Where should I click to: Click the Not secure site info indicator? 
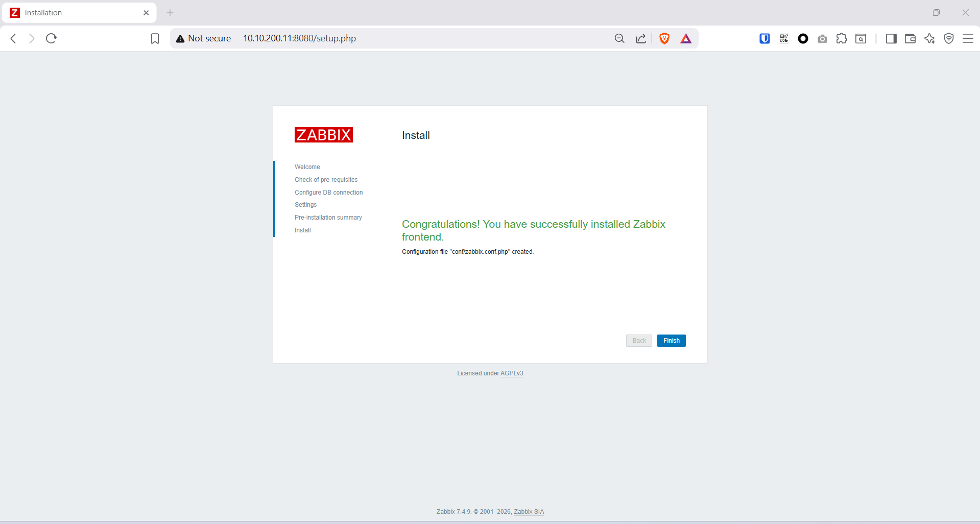pos(203,38)
